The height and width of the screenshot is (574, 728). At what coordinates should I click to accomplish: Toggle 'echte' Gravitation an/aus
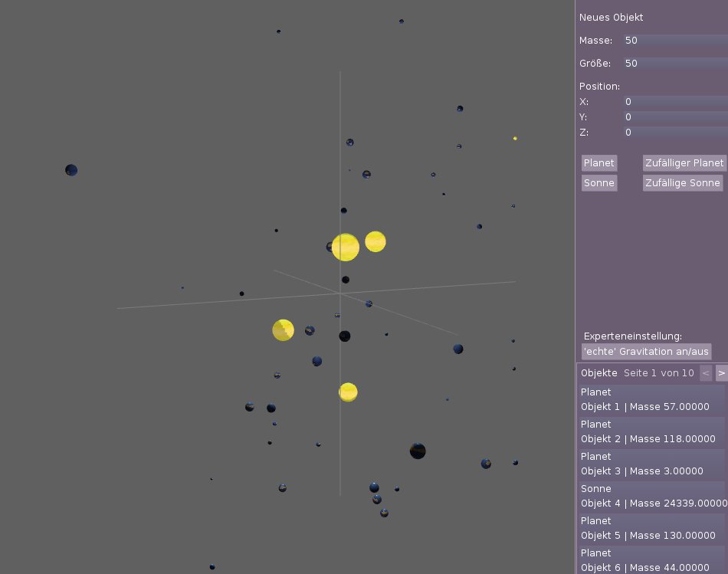646,352
